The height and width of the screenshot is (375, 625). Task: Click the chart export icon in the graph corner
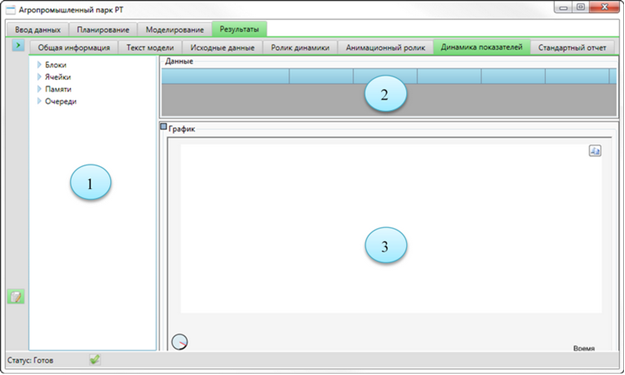pos(595,151)
